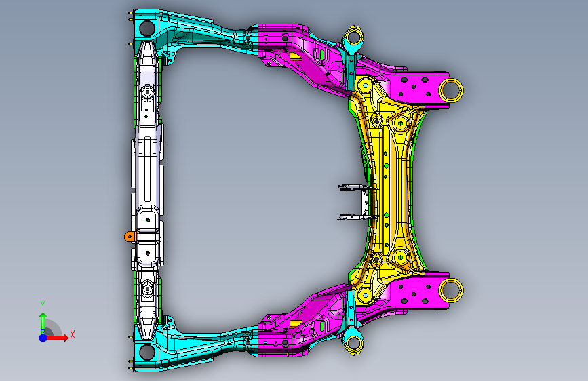Viewport: 588px width, 381px height.
Task: Select the small yellow bushing at top of frame
Action: coord(353,37)
